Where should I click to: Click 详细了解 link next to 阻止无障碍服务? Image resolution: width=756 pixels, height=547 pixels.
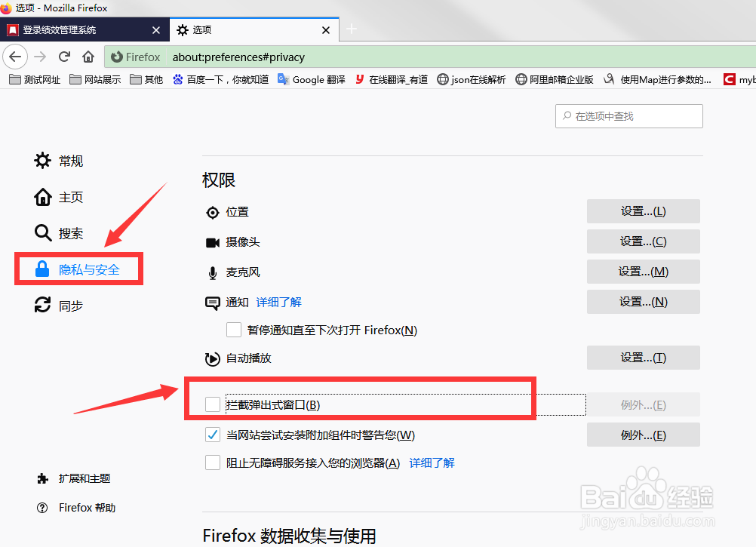point(432,463)
